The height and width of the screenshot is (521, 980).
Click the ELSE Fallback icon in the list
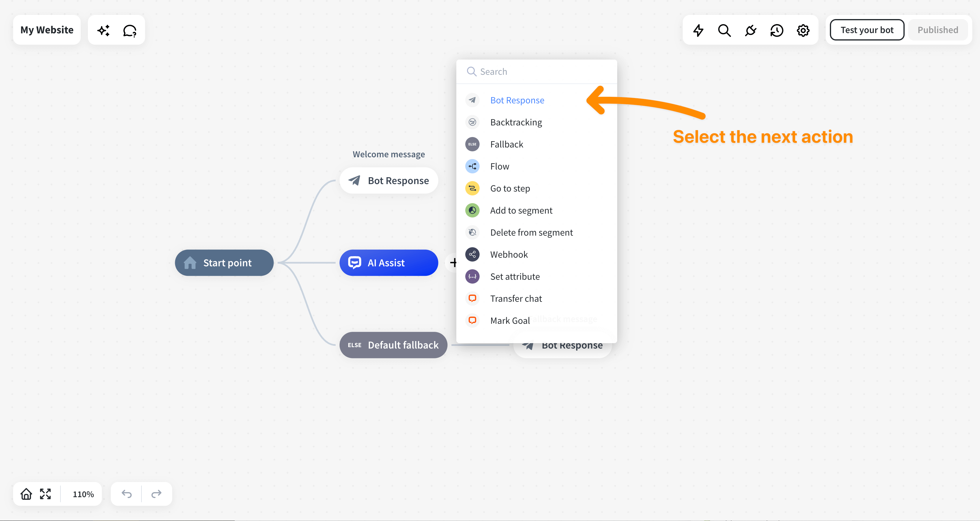click(x=472, y=144)
